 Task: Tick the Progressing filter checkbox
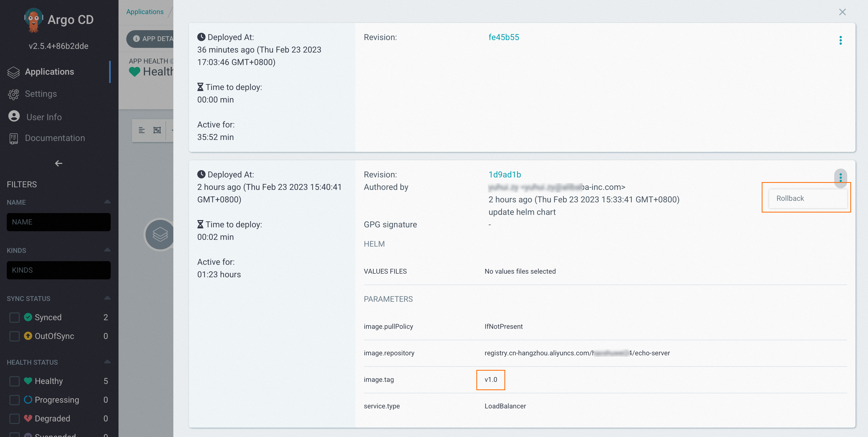[x=15, y=400]
